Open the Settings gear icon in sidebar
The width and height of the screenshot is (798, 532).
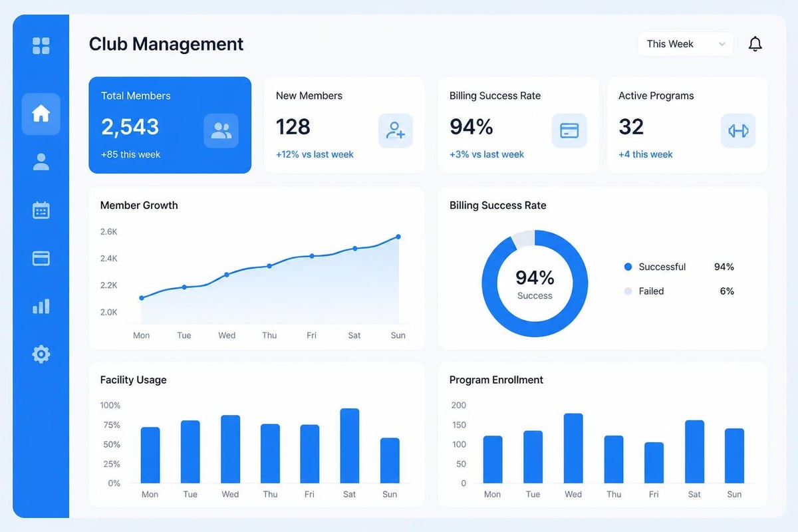(41, 354)
